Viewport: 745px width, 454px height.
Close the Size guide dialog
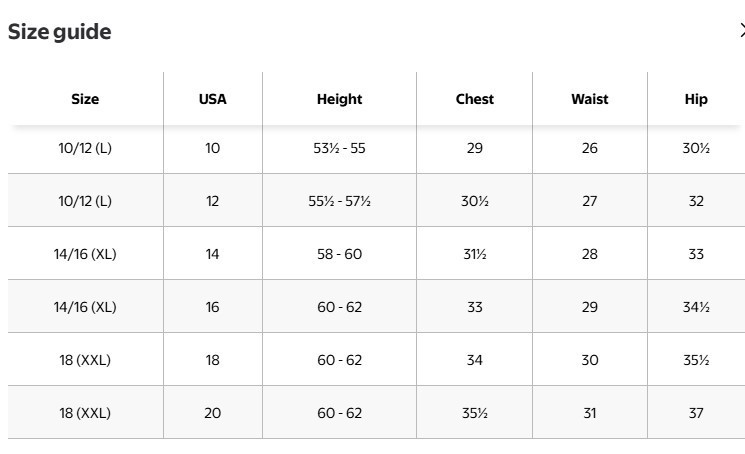click(x=741, y=31)
